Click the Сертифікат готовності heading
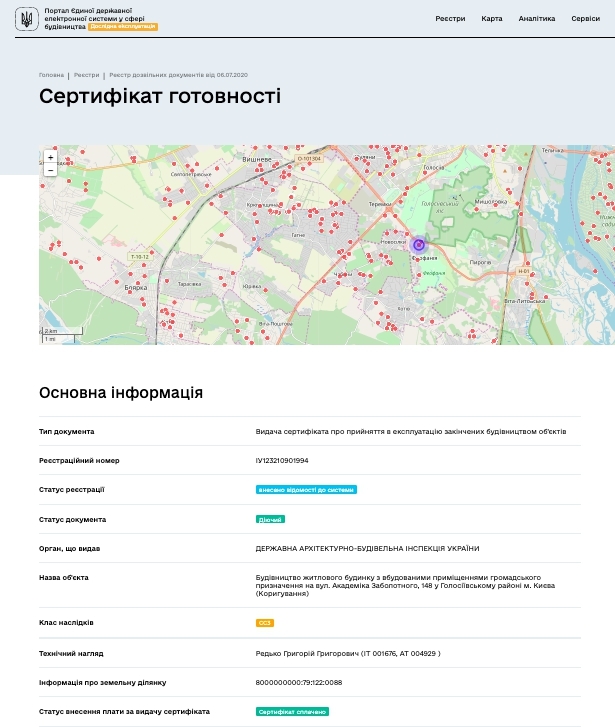The width and height of the screenshot is (615, 727). pos(160,96)
